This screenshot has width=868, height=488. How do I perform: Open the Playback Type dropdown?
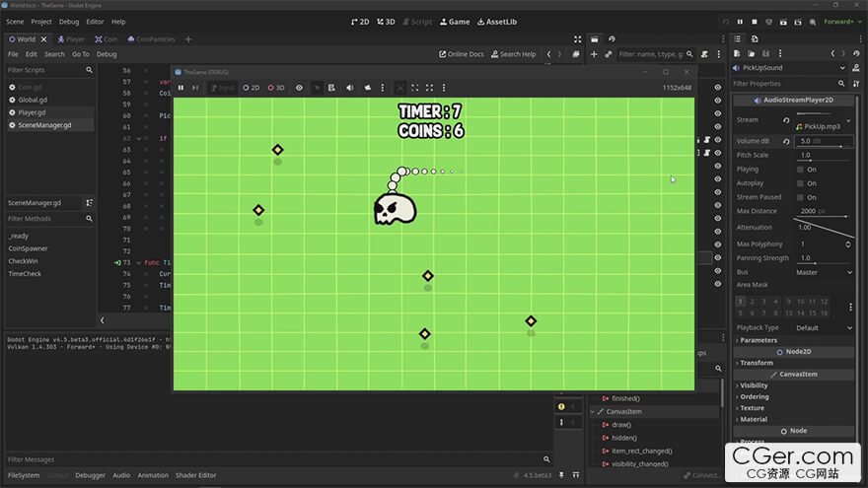pyautogui.click(x=824, y=327)
